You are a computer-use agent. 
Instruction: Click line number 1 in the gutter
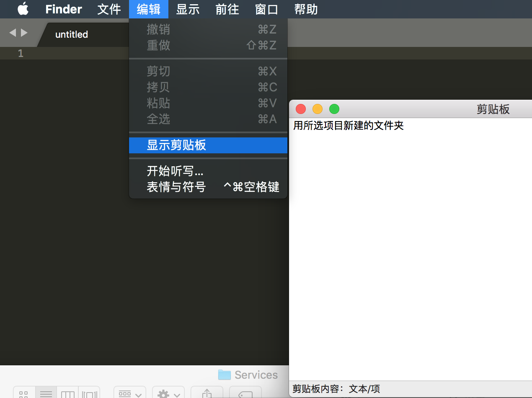[21, 53]
